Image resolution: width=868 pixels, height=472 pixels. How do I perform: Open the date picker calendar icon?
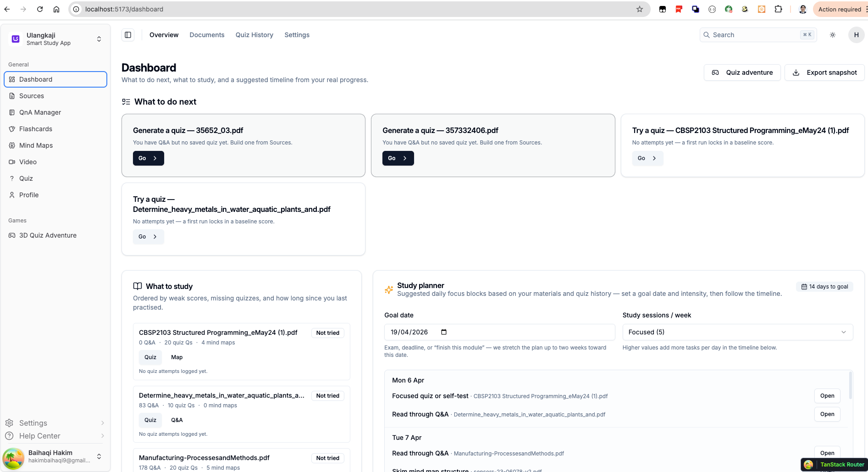443,332
